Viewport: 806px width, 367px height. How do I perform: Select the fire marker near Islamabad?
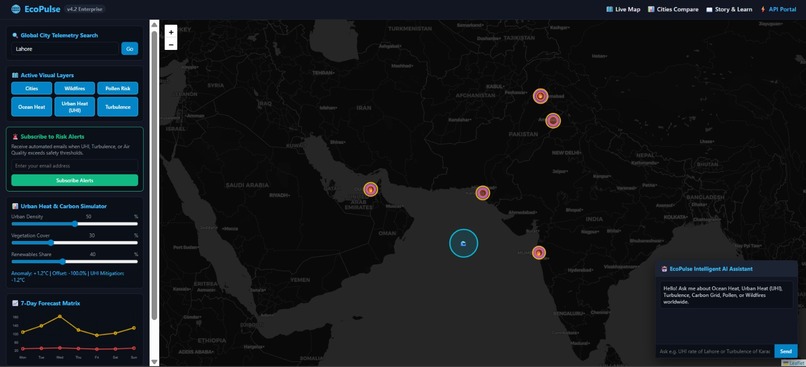pyautogui.click(x=540, y=96)
